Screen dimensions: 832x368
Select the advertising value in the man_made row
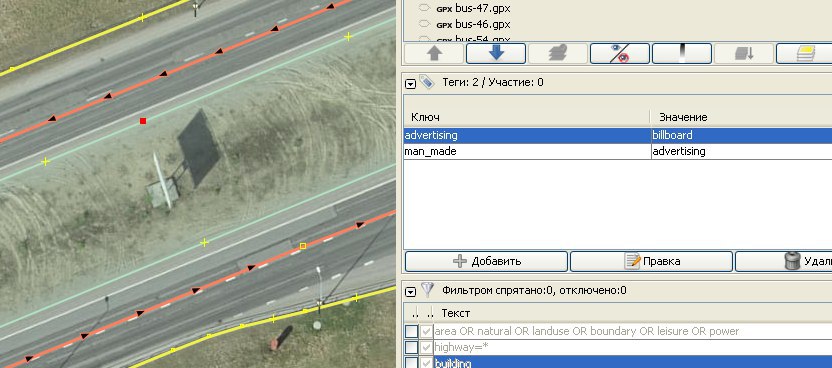[741, 151]
